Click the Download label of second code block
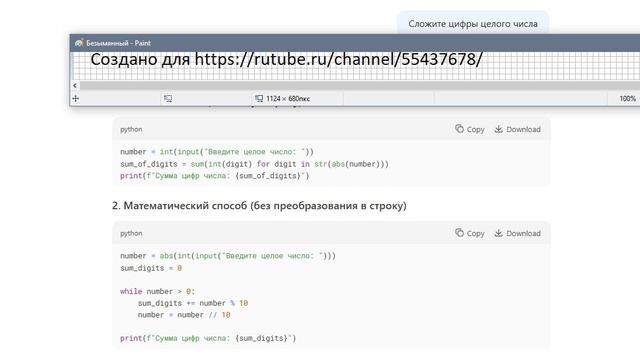 tap(523, 233)
